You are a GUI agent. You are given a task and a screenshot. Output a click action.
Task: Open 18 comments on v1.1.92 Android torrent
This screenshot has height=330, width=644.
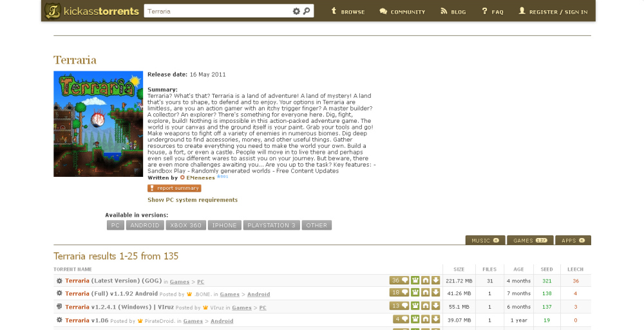pos(399,293)
